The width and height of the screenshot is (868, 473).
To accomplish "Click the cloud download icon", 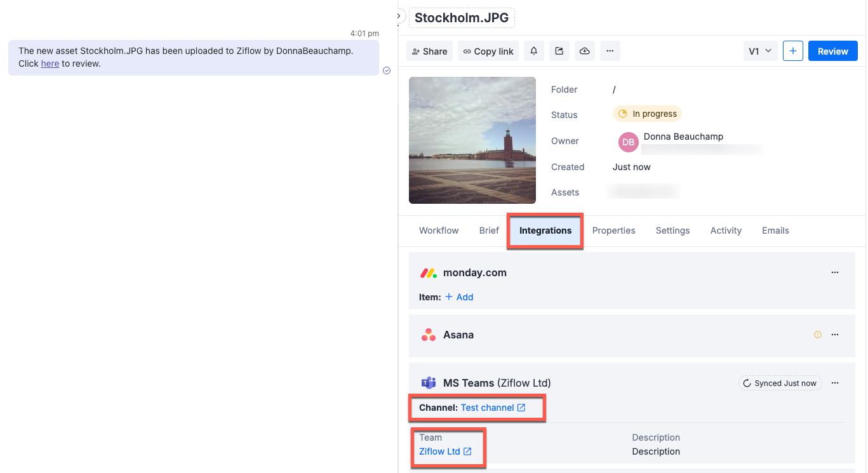I will coord(585,51).
